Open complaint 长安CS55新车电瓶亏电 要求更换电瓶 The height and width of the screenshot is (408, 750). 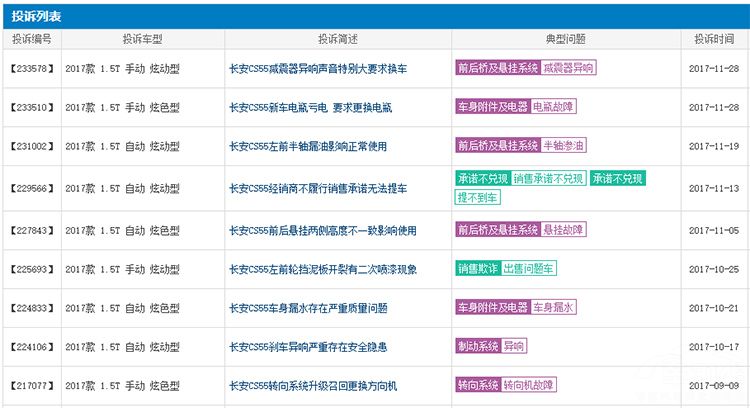[323, 107]
